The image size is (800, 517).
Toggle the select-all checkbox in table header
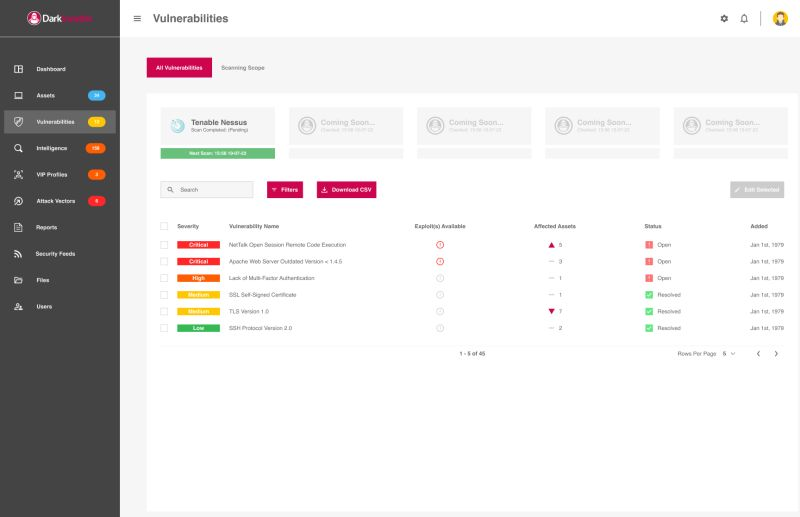164,226
